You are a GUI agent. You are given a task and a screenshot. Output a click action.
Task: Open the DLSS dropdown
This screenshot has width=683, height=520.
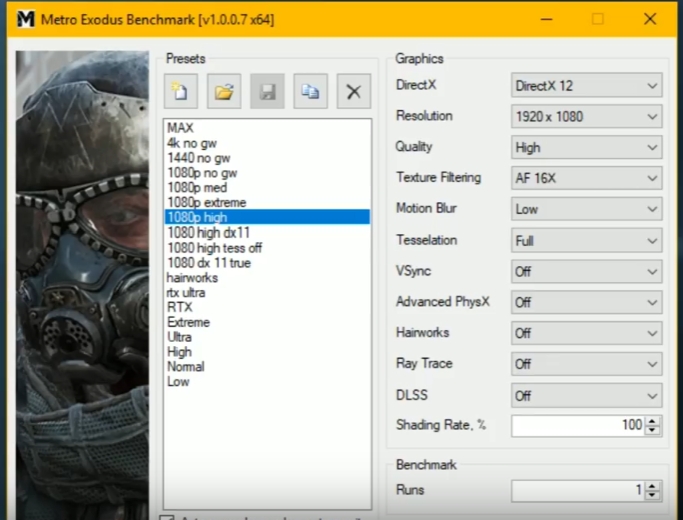point(586,395)
